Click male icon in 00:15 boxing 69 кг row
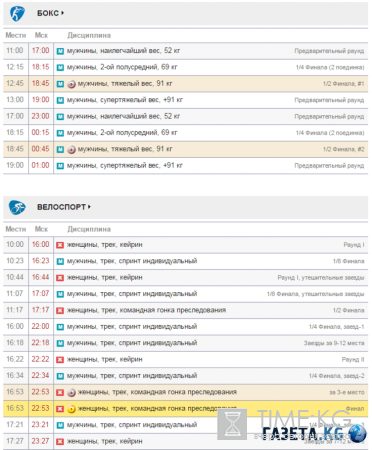 click(60, 133)
